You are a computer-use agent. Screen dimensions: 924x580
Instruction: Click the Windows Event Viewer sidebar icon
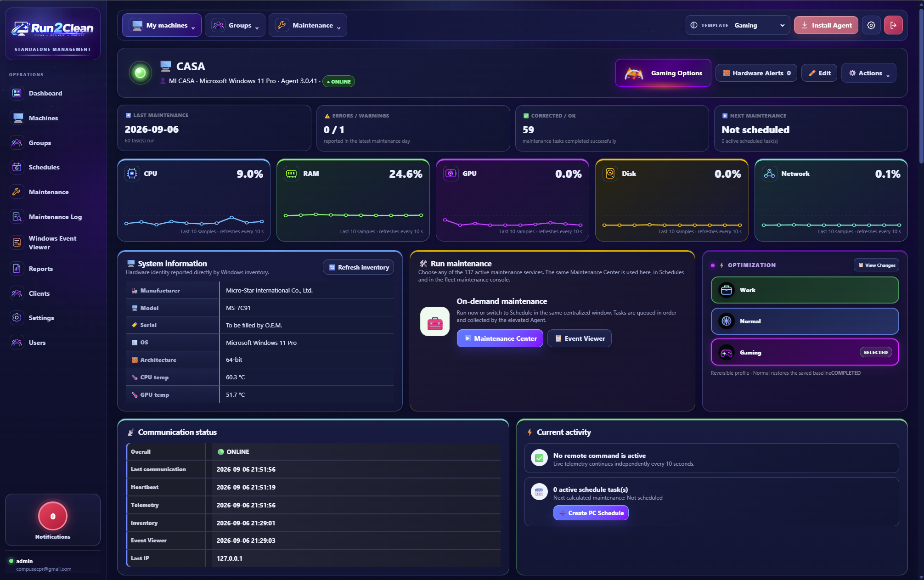coord(17,242)
